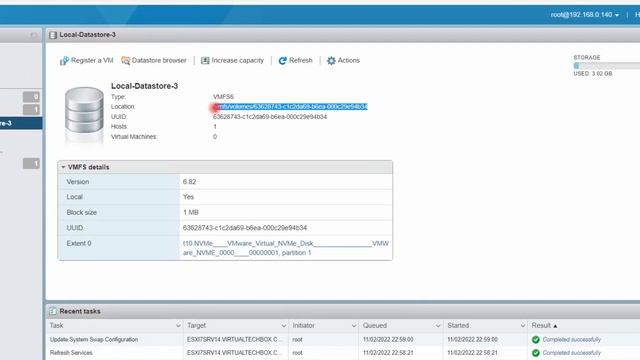Click the Block size value 1 MB
The width and height of the screenshot is (640, 360).
[x=191, y=212]
